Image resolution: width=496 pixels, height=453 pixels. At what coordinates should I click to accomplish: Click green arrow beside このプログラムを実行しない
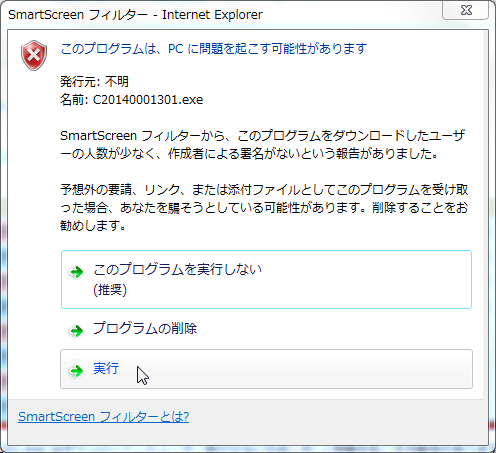(x=77, y=272)
